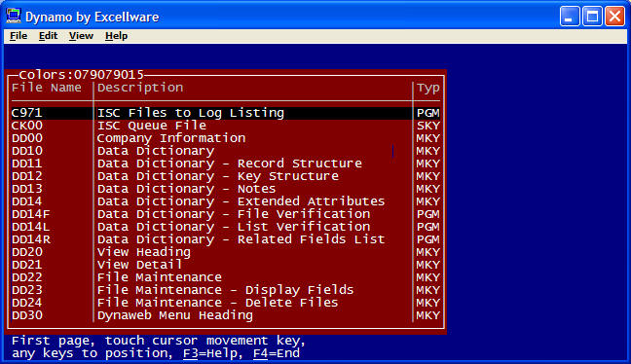Click 'ISC Queue File' description

click(152, 126)
